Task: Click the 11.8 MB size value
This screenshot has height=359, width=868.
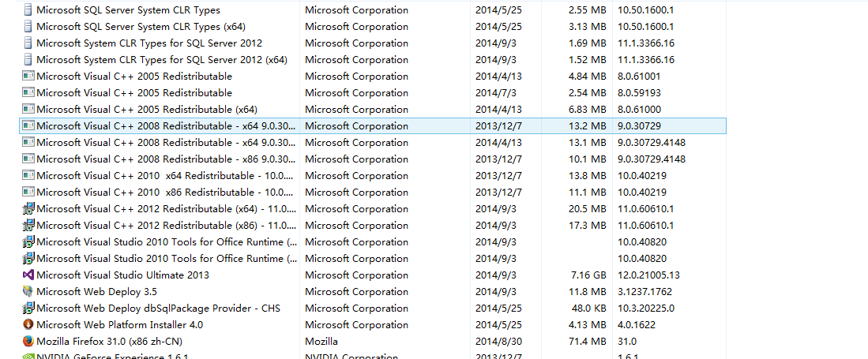Action: 588,291
